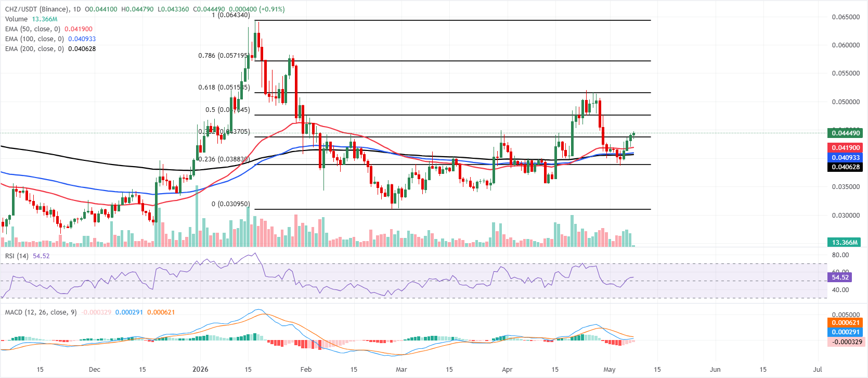This screenshot has height=378, width=868.
Task: Click the black EMA 200 price tag 0.040628
Action: tap(845, 167)
